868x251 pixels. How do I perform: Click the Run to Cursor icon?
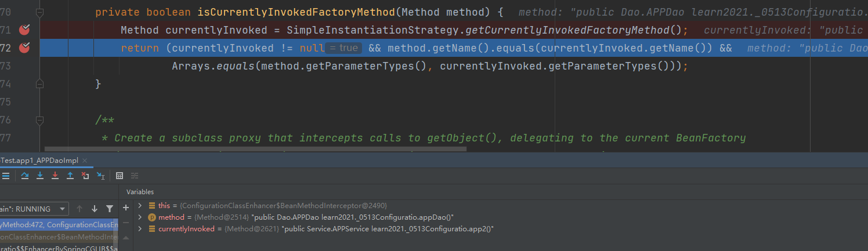pyautogui.click(x=100, y=176)
